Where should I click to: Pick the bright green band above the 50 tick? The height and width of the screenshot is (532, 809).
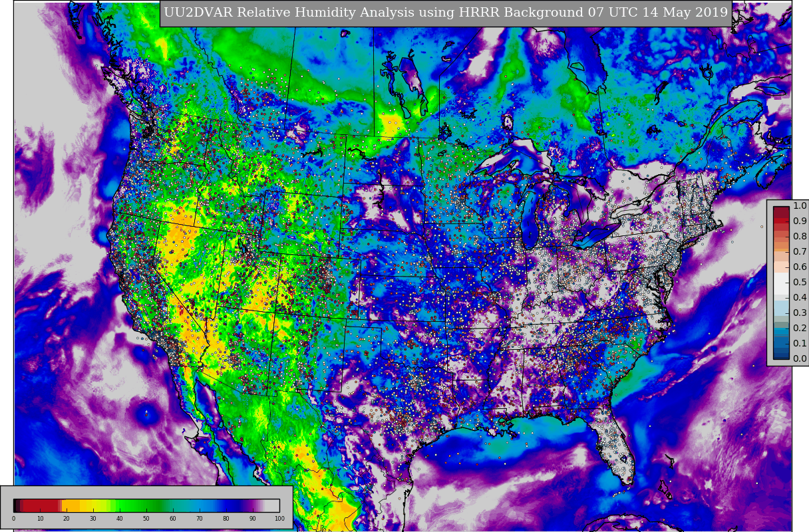[146, 505]
